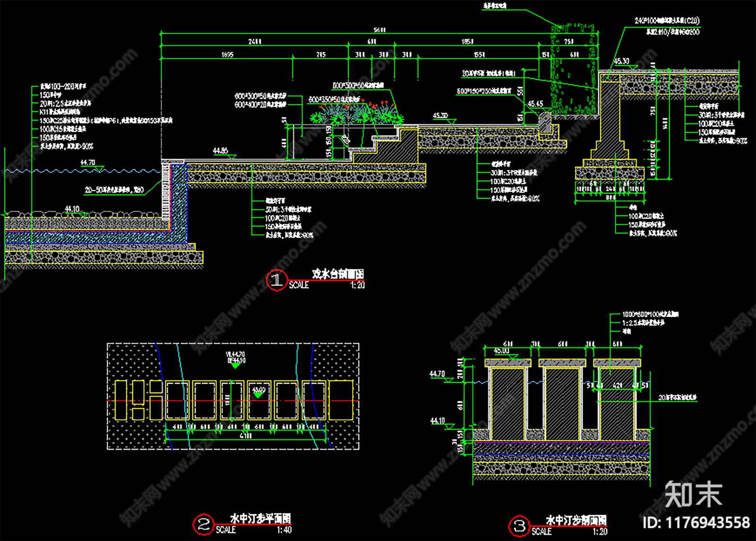The image size is (756, 541).
Task: Click the 600*350*50 annotation text
Action: [x=335, y=100]
